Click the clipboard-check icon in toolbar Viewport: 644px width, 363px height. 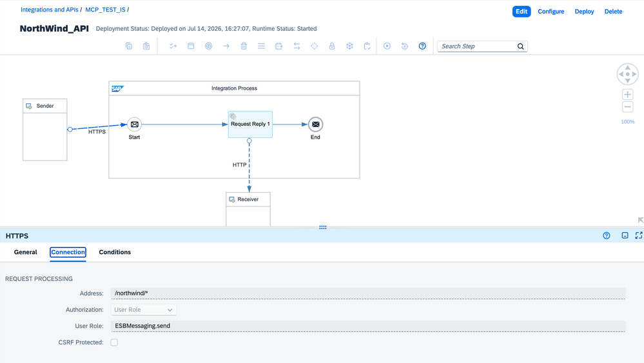(x=367, y=46)
